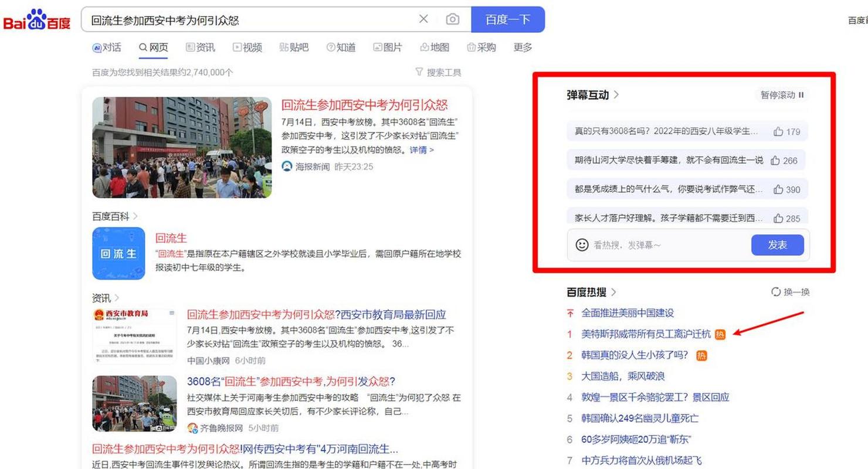Open image search via the camera icon
This screenshot has height=469, width=868.
(452, 19)
